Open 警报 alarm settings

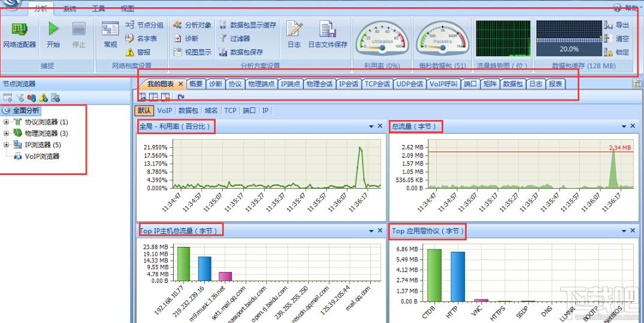click(138, 52)
